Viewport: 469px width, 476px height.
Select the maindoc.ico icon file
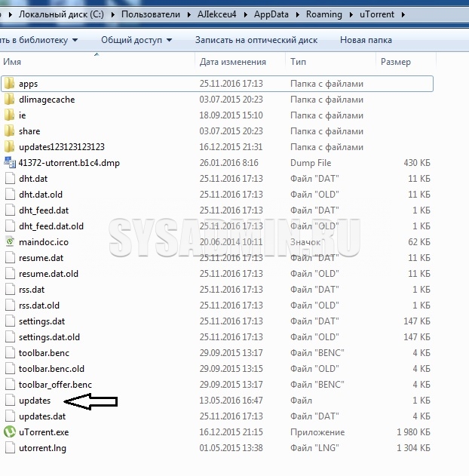pyautogui.click(x=10, y=242)
